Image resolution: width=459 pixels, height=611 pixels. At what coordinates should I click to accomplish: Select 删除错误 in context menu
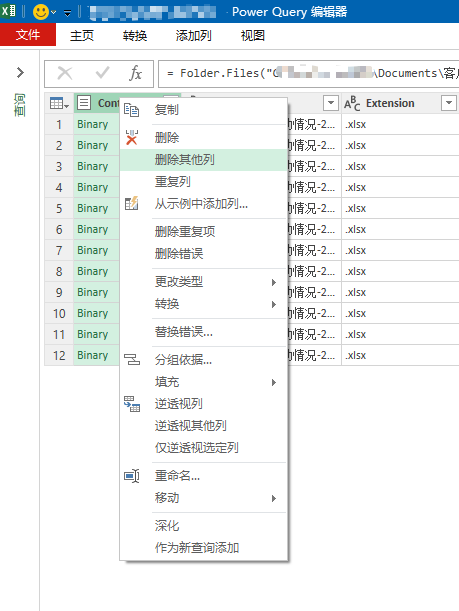[x=204, y=254]
